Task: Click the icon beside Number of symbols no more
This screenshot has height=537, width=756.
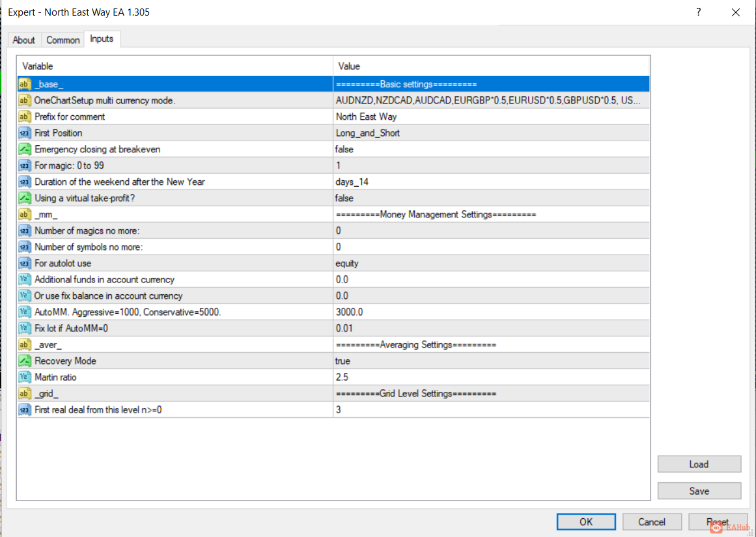Action: click(25, 247)
